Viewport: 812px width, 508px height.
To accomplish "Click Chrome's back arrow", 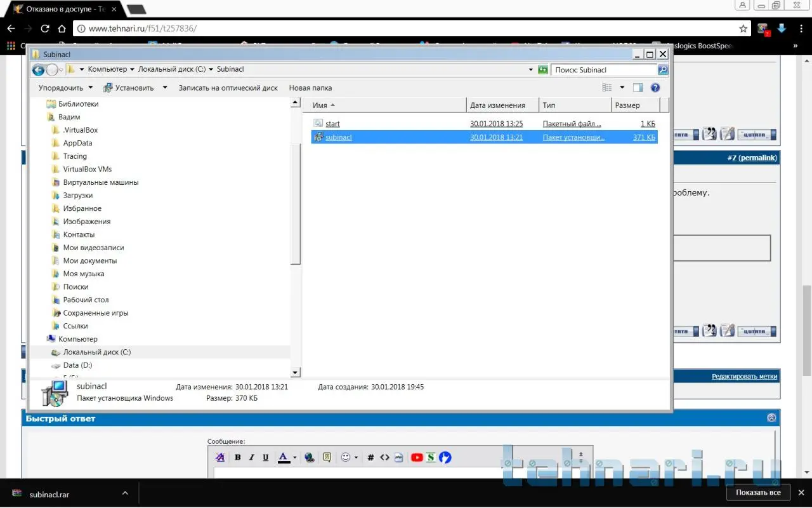I will [x=11, y=29].
